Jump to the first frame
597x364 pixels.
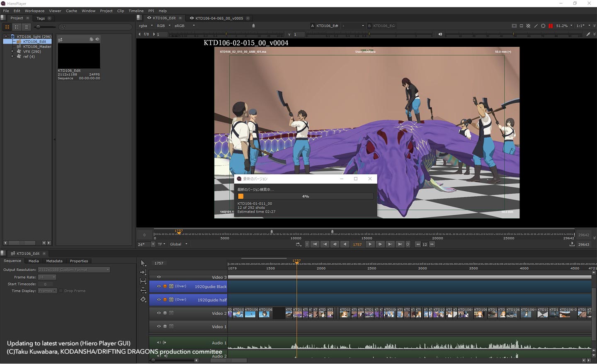[315, 244]
